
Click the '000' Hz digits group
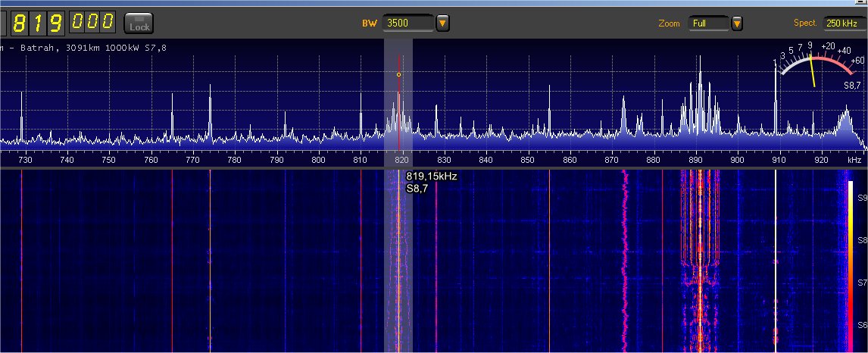[93, 23]
